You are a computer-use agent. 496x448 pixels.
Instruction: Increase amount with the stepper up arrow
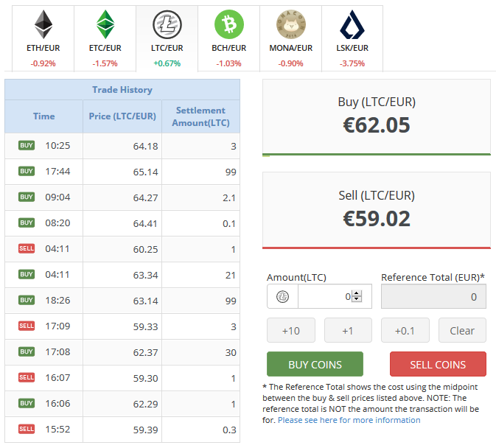357,293
